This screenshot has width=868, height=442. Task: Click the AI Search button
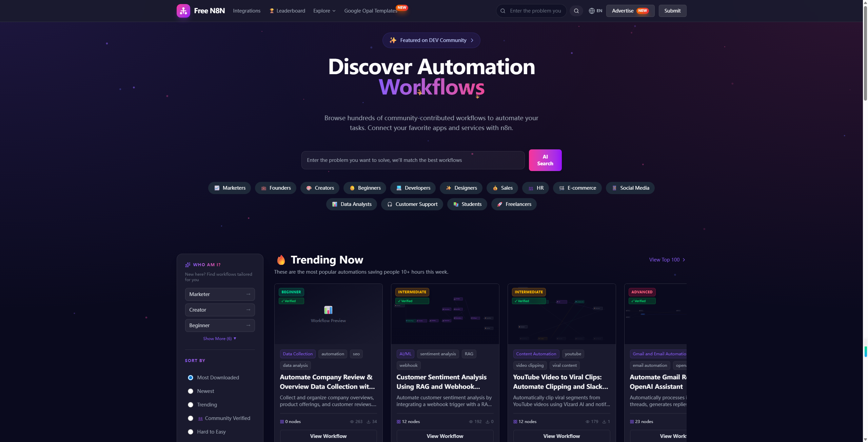pyautogui.click(x=545, y=160)
